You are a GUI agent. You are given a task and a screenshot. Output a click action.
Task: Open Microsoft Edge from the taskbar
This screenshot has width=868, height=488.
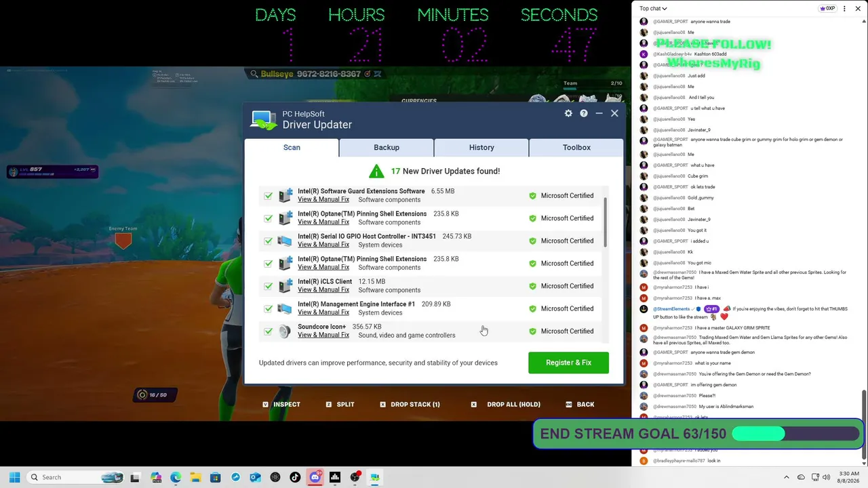(176, 477)
